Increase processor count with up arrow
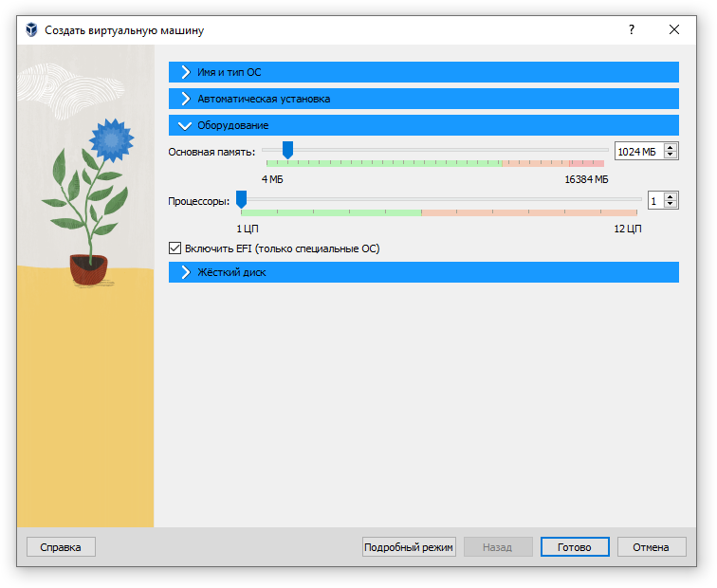Image resolution: width=717 pixels, height=588 pixels. pos(671,196)
